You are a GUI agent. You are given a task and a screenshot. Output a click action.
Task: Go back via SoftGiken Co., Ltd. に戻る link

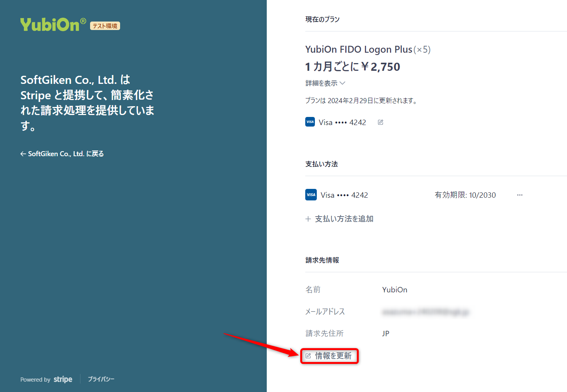click(62, 154)
